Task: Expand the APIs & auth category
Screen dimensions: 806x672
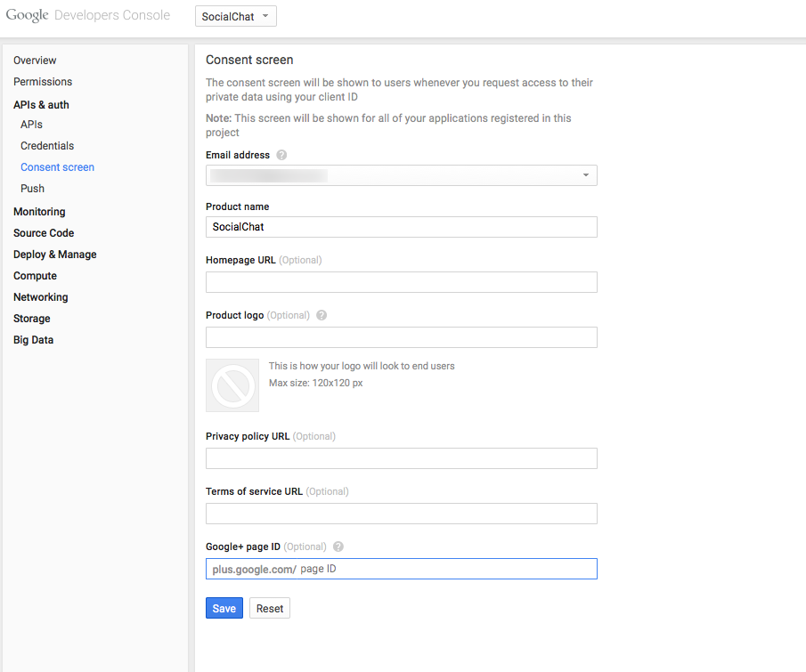Action: (42, 104)
